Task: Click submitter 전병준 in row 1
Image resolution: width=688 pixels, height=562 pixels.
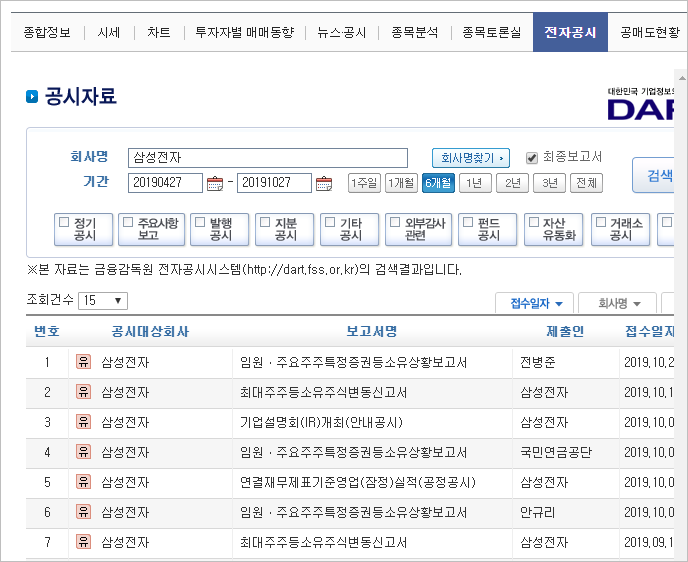Action: pyautogui.click(x=538, y=362)
